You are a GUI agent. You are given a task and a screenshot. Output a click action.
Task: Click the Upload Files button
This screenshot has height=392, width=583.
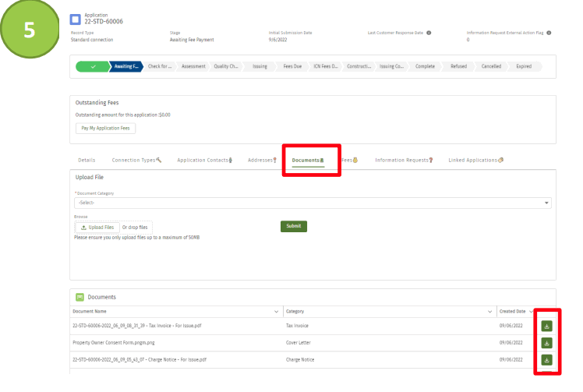[97, 228]
